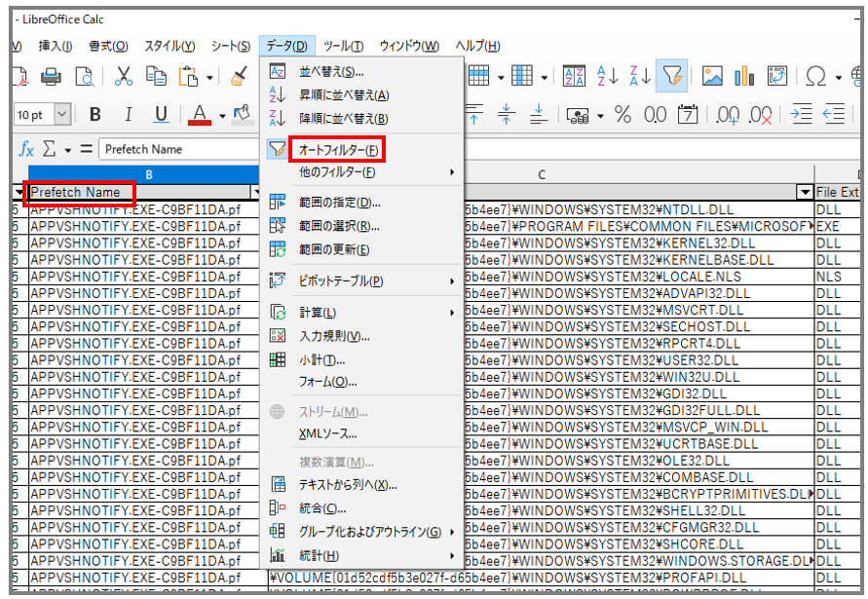Open the Sum function dropdown arrow
The image size is (868, 599).
point(67,150)
